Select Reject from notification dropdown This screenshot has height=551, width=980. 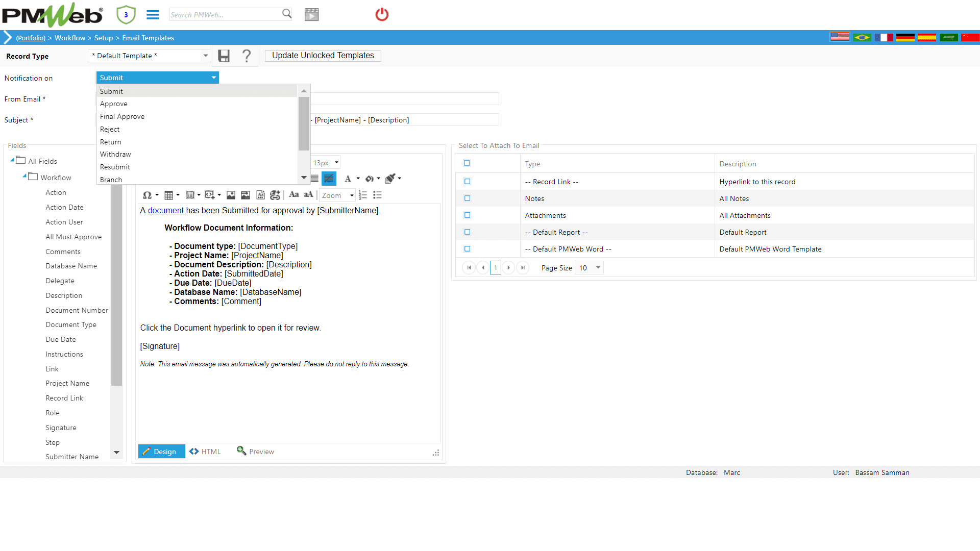click(110, 129)
